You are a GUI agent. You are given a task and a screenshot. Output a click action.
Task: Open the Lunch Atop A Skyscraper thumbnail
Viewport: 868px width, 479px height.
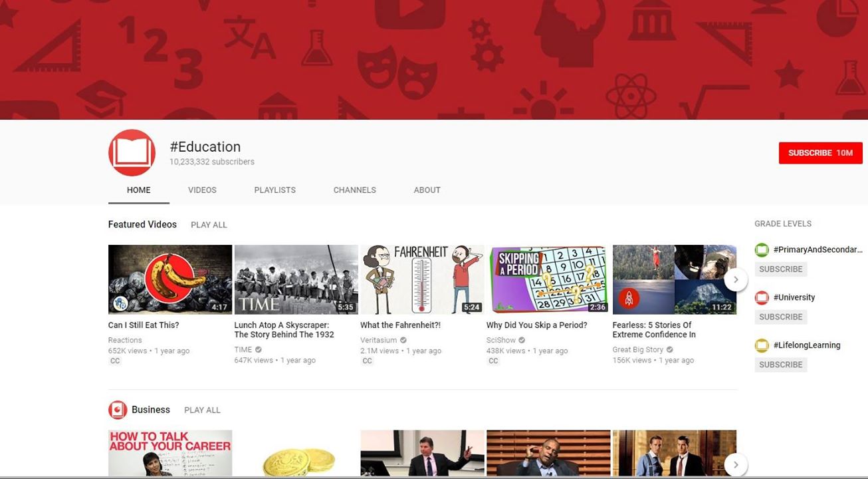(x=296, y=279)
